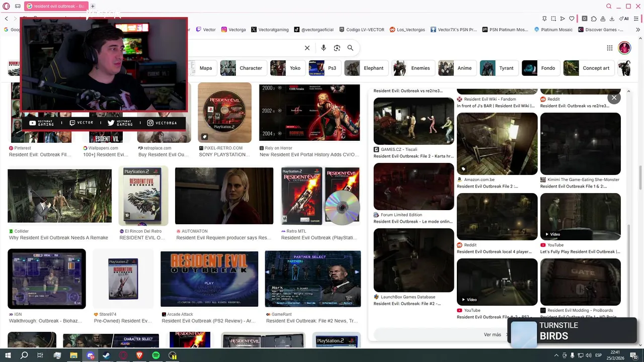Select the Enemies filter chip
Screen dimensions: 644x362
point(413,68)
